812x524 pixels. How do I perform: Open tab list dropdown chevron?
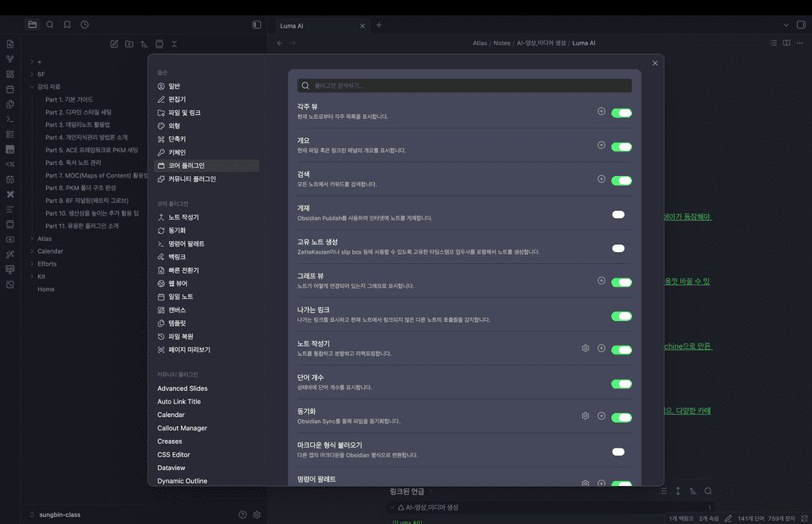pos(786,25)
